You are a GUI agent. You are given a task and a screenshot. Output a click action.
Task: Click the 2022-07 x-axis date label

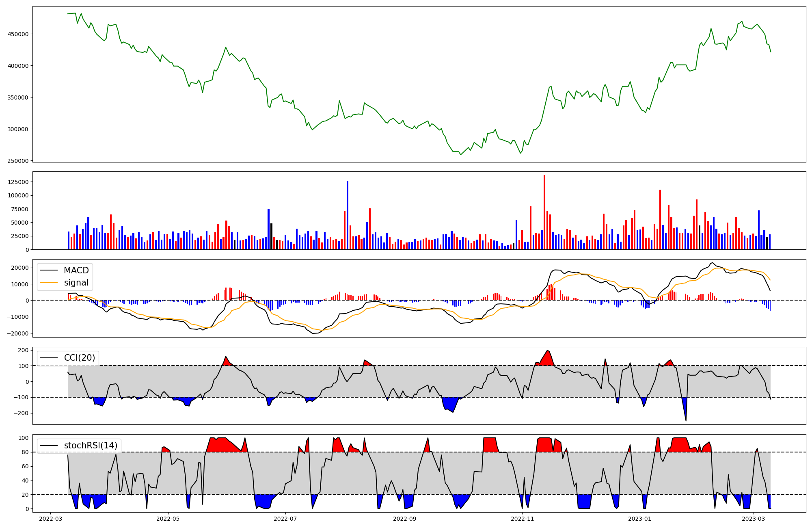[285, 519]
